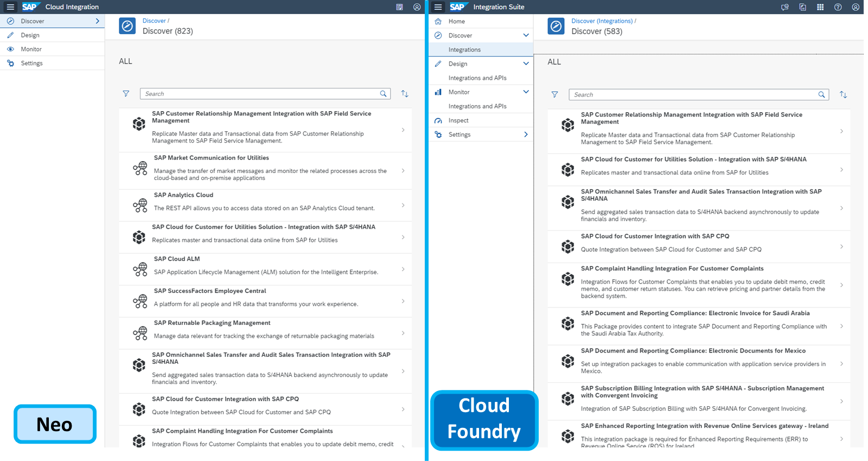Click the magnifier search icon in Integration Suite
Image resolution: width=868 pixels, height=461 pixels.
coord(822,95)
